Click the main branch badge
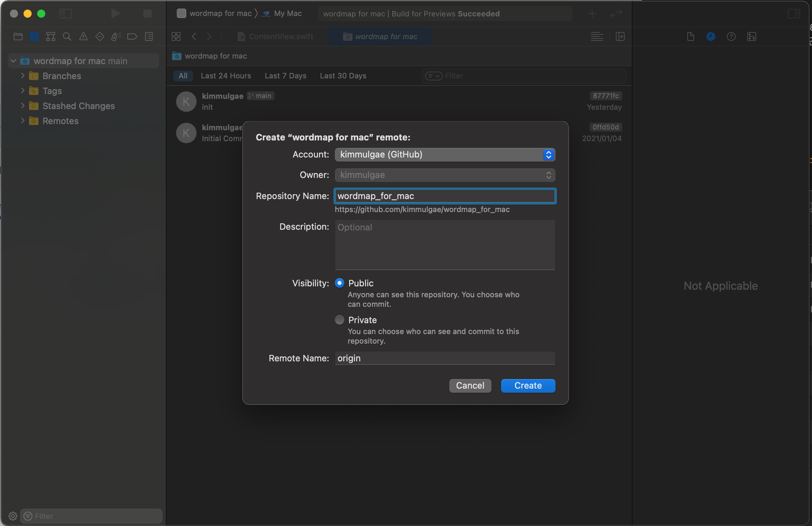The image size is (812, 526). [x=260, y=96]
